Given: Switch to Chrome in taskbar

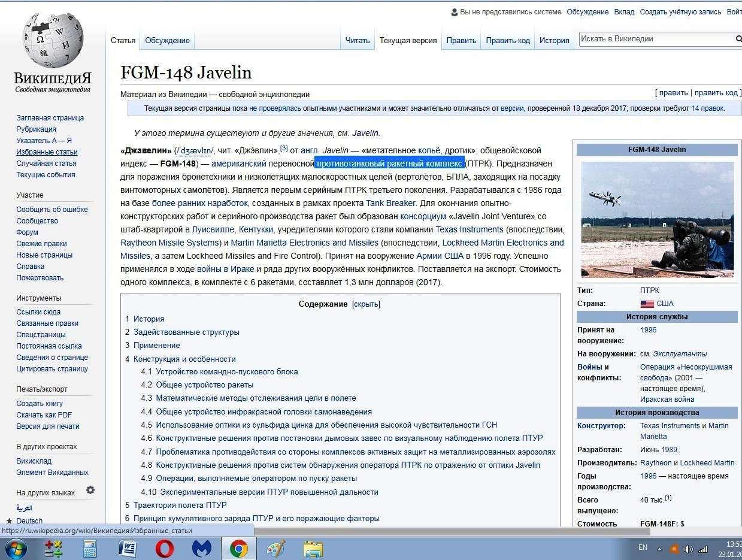Looking at the screenshot, I should point(239,549).
